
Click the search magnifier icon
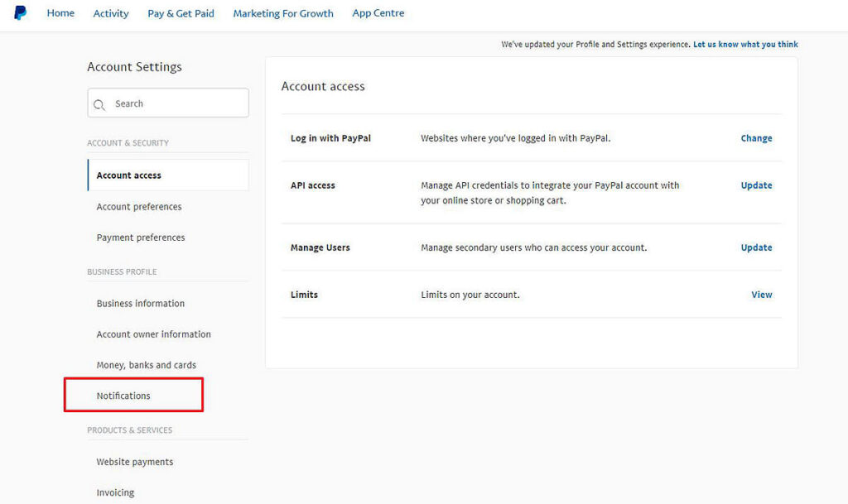pos(99,105)
